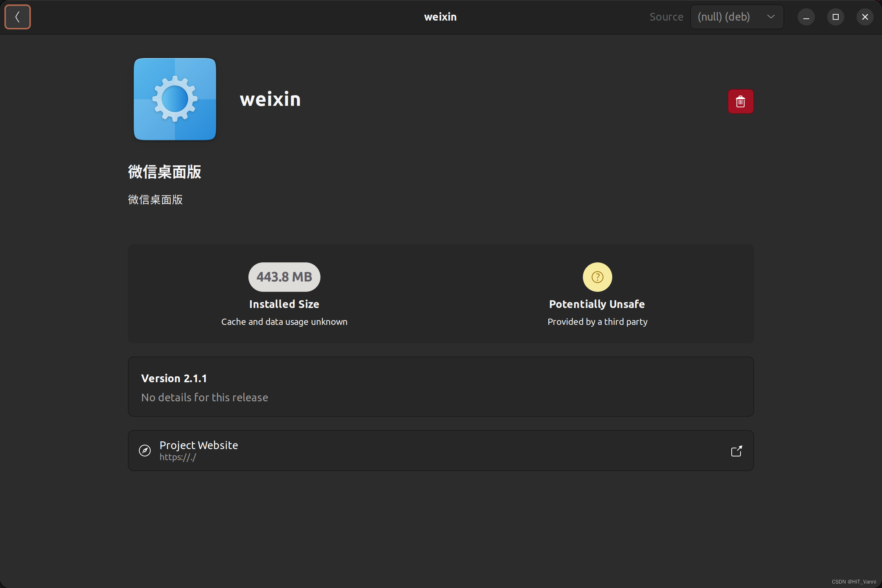Click the external link icon for Project Website
The image size is (882, 588).
pyautogui.click(x=736, y=451)
